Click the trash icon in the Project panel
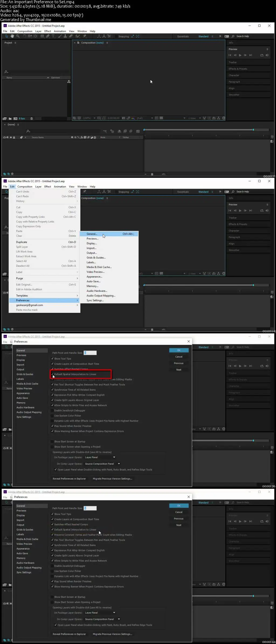Viewport: 276px width, 644px height. (x=32, y=118)
